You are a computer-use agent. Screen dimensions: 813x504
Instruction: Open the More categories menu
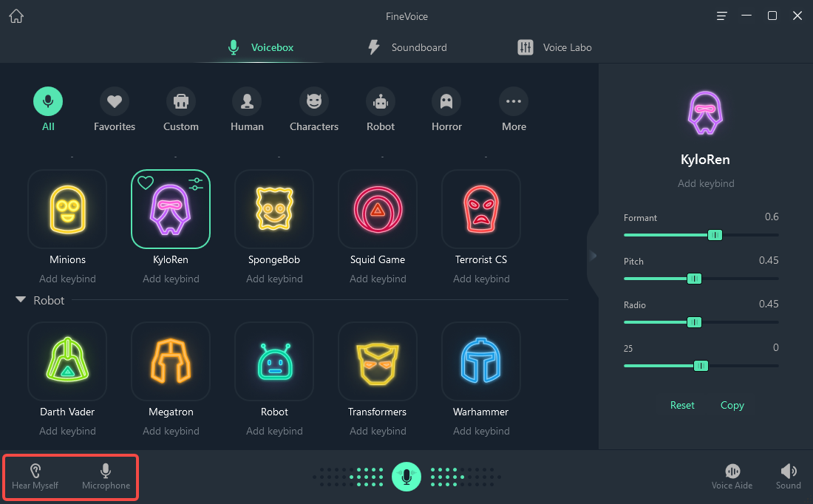coord(514,109)
